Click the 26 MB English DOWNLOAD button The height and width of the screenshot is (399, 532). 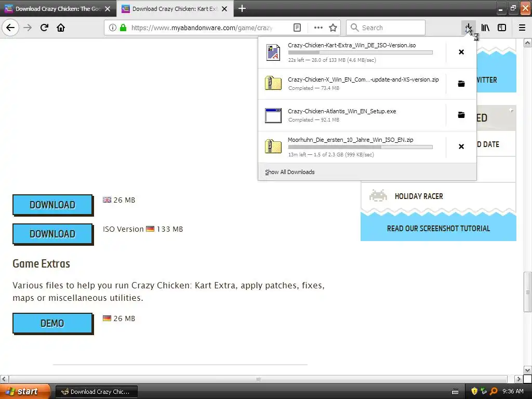52,205
